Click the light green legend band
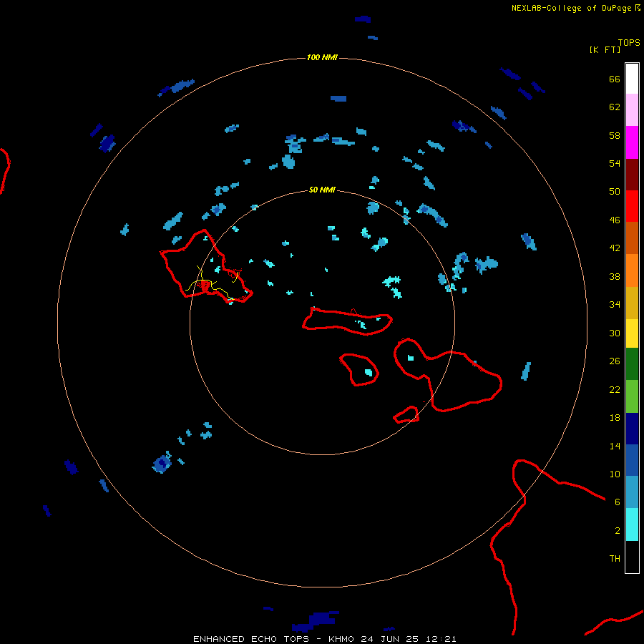Viewport: 644px width, 644px height. coord(632,396)
